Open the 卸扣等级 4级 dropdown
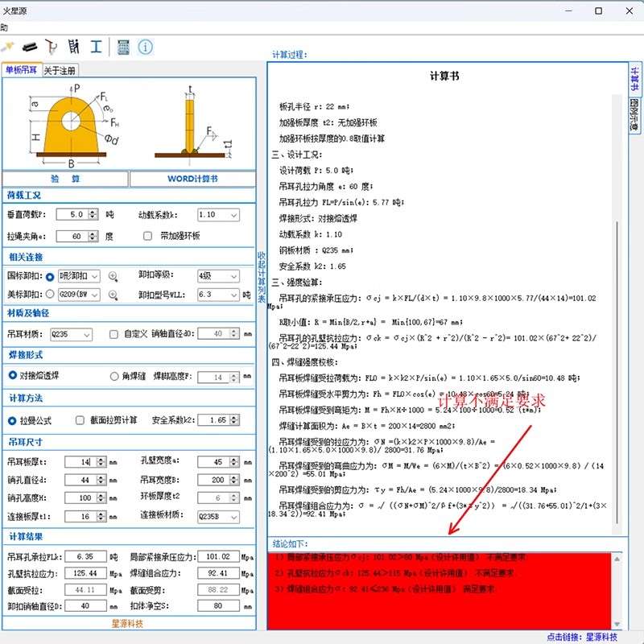644x644 pixels. (x=218, y=276)
